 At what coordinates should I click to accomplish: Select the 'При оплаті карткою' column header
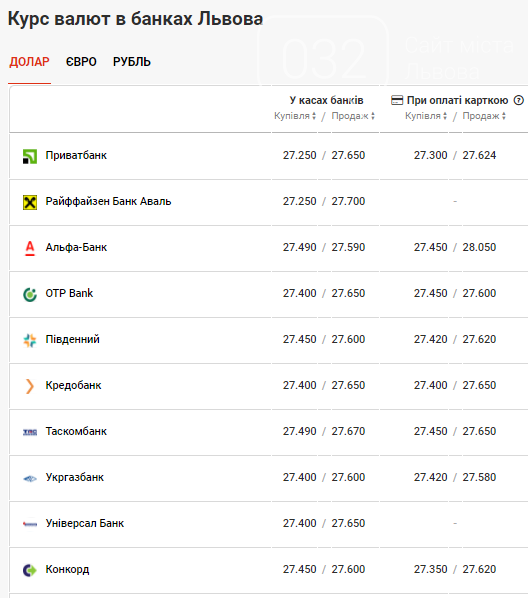(x=457, y=100)
